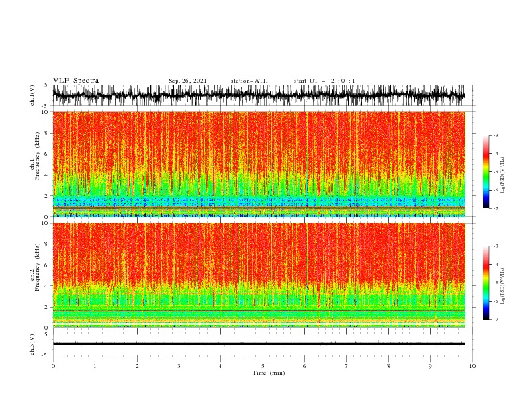Click the "Time (min)" axis title
Viewport: 532px width, 411px height.
pos(269,373)
